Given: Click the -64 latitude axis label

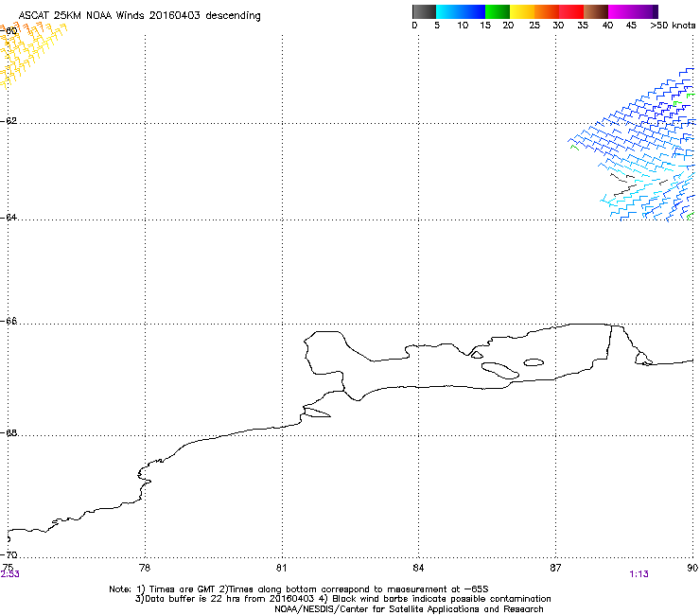Looking at the screenshot, I should click(9, 217).
